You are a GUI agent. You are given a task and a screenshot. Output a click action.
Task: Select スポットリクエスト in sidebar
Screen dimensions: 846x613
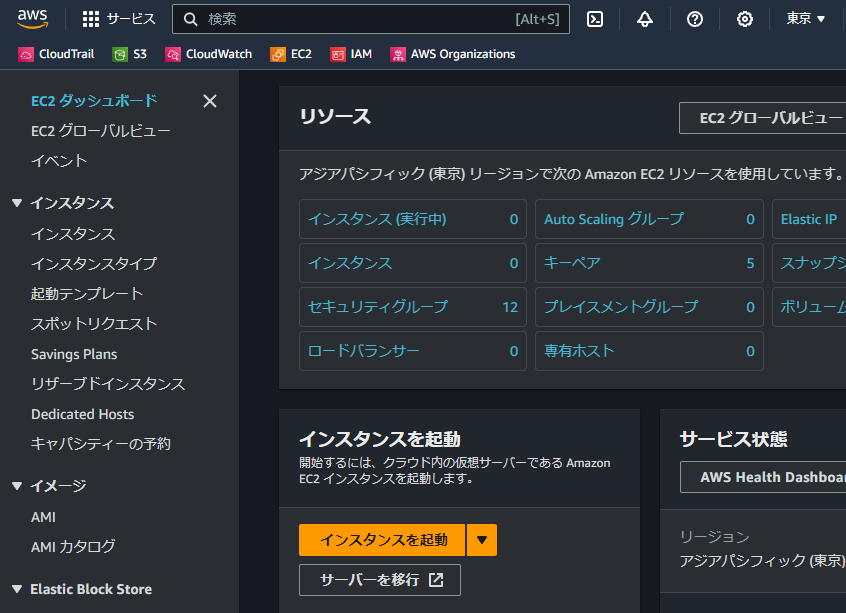pyautogui.click(x=94, y=324)
